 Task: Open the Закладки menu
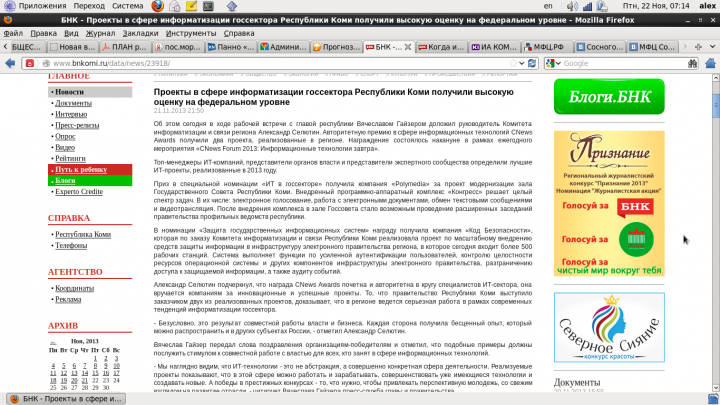point(140,33)
